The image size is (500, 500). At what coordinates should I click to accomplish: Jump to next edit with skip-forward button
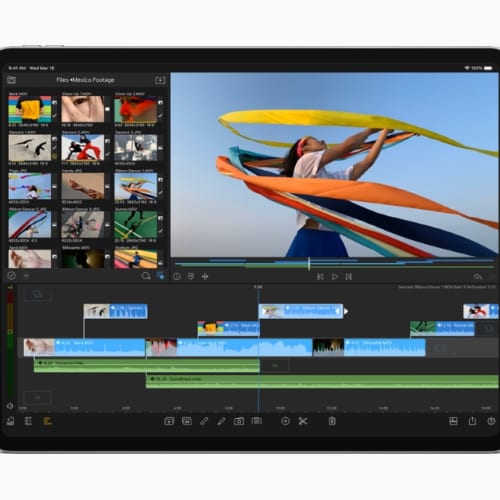click(349, 277)
